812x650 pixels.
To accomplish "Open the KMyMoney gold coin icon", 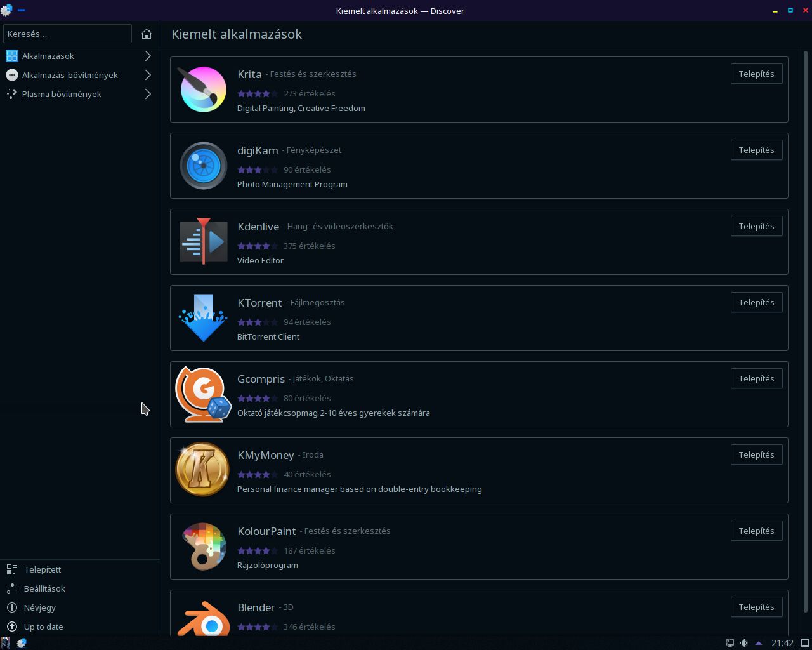I will [x=202, y=470].
